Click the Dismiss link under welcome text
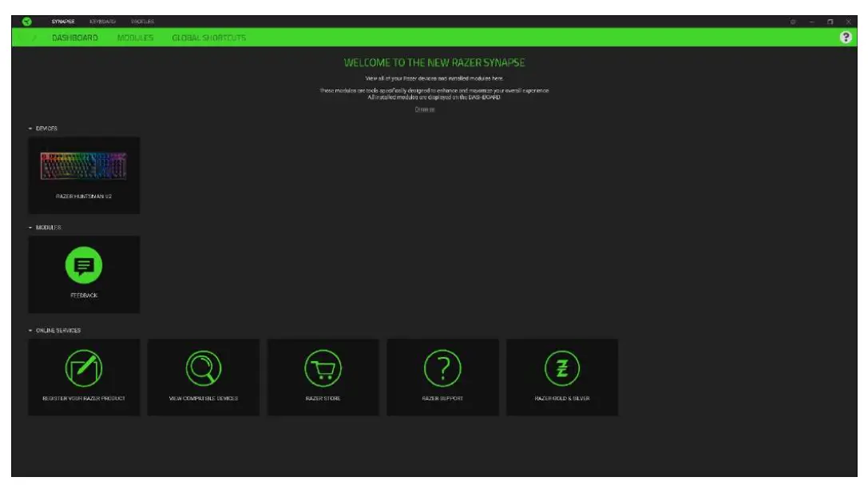This screenshot has width=868, height=485. pos(425,109)
